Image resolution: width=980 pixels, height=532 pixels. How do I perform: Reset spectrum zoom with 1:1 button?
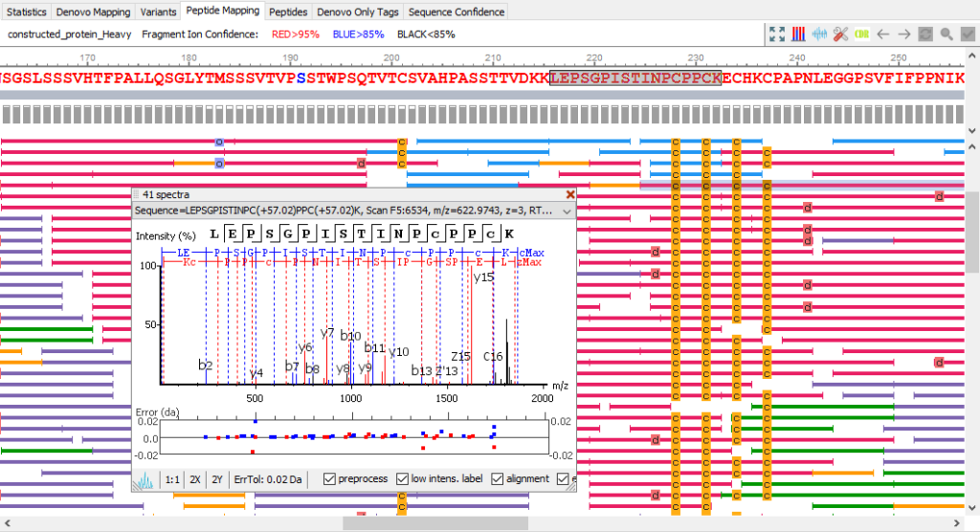click(x=172, y=479)
